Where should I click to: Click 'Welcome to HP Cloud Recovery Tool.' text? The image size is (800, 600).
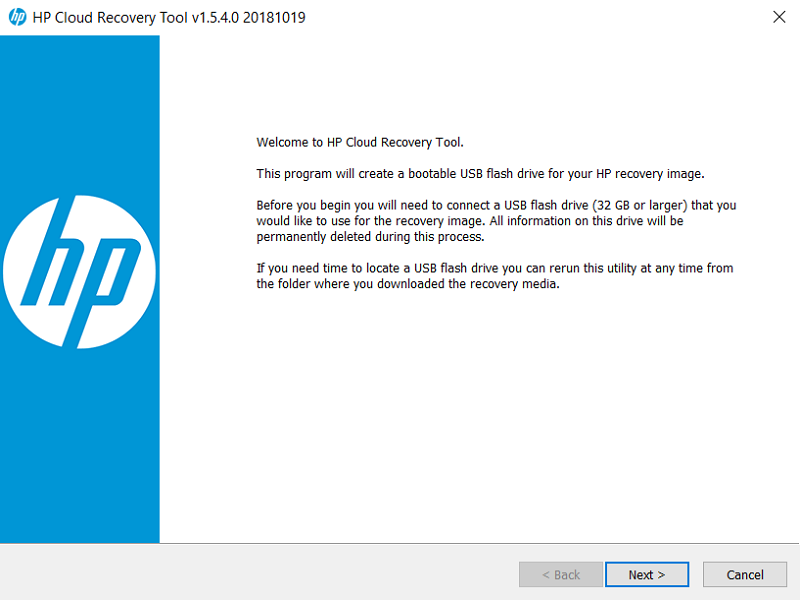(360, 142)
